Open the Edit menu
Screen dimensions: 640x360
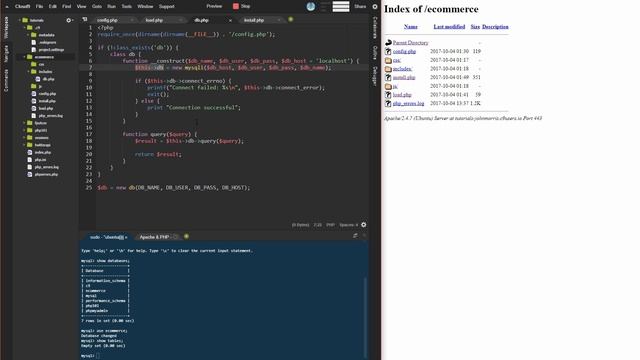53,7
